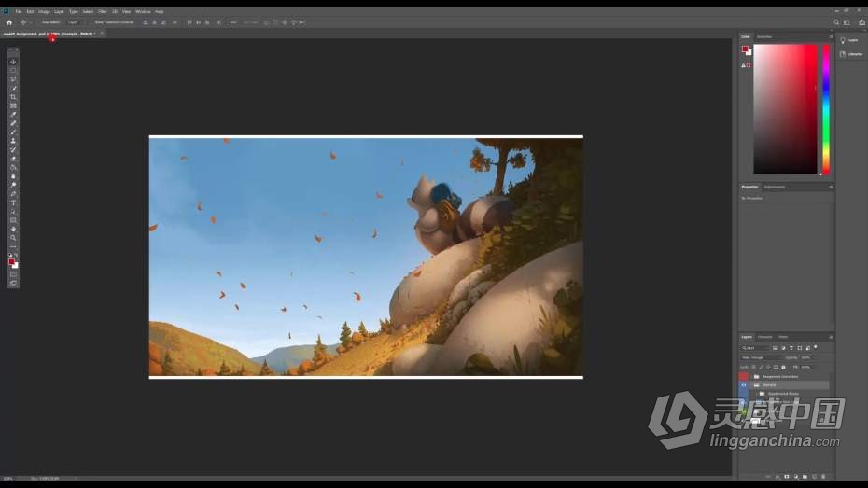The height and width of the screenshot is (488, 868).
Task: Toggle visibility of the Example layer group
Action: coord(744,385)
